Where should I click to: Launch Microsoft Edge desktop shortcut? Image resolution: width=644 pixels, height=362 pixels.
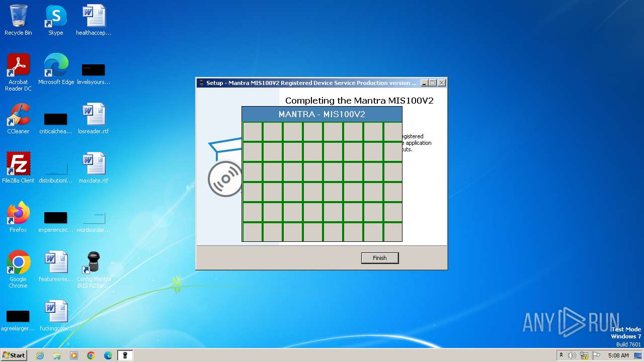(56, 69)
